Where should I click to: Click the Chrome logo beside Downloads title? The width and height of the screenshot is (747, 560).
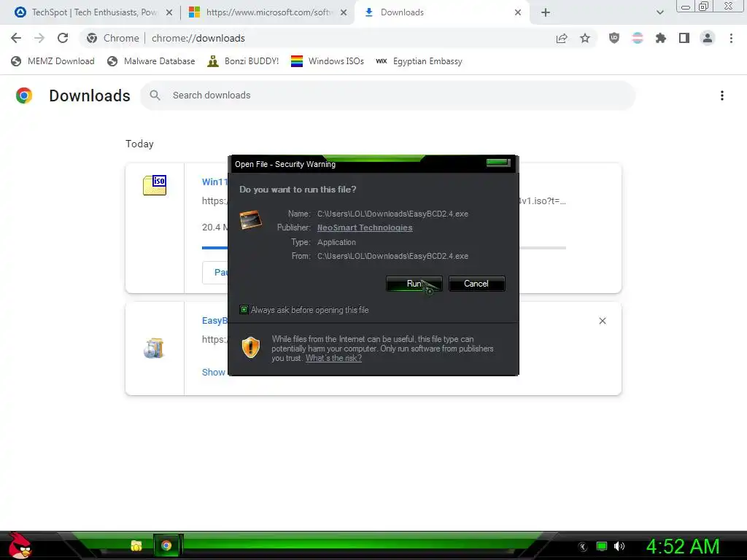(x=24, y=96)
